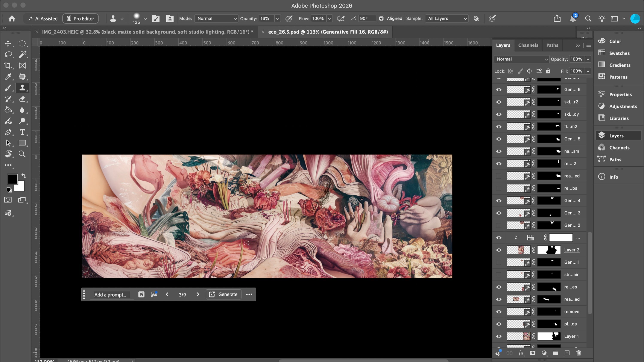
Task: Swap foreground and background colors
Action: [23, 176]
